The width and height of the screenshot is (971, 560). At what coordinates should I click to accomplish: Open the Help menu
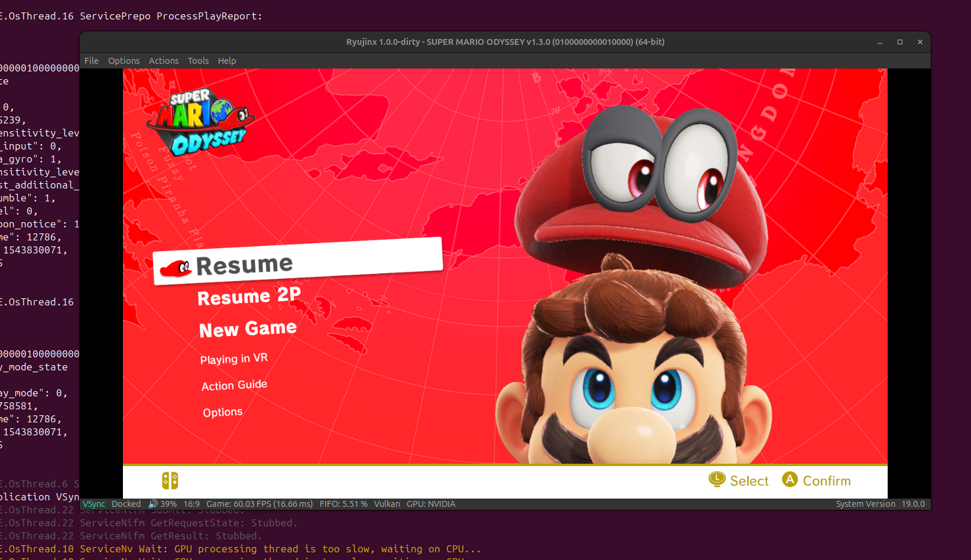pos(227,61)
